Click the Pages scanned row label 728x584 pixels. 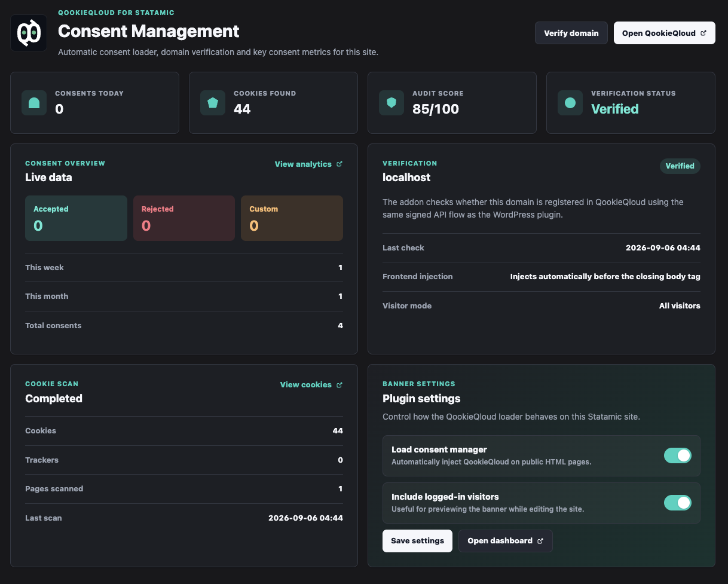(x=54, y=489)
